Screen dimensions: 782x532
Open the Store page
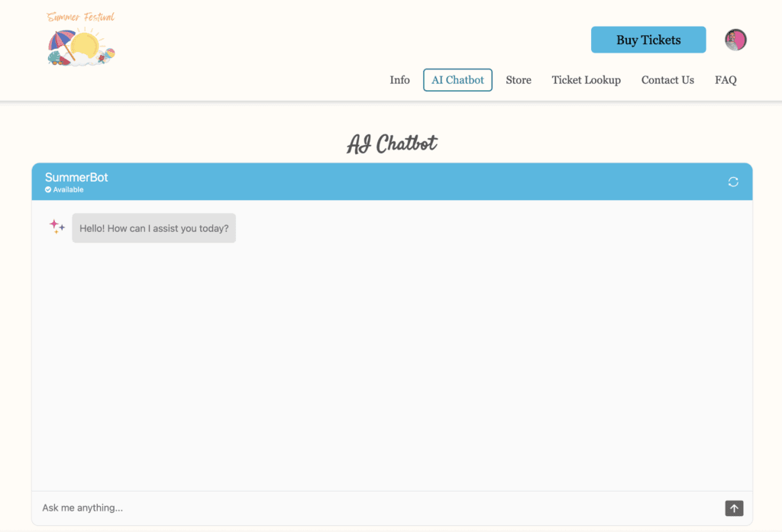pyautogui.click(x=519, y=80)
